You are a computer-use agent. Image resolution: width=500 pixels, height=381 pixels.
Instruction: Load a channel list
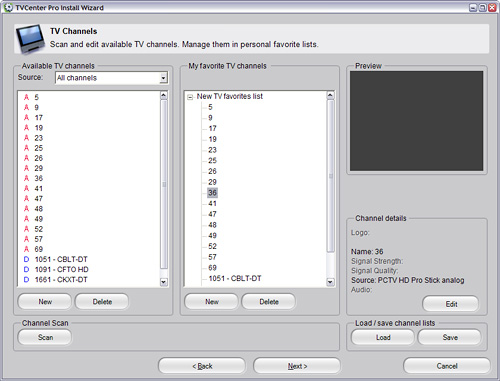(383, 337)
